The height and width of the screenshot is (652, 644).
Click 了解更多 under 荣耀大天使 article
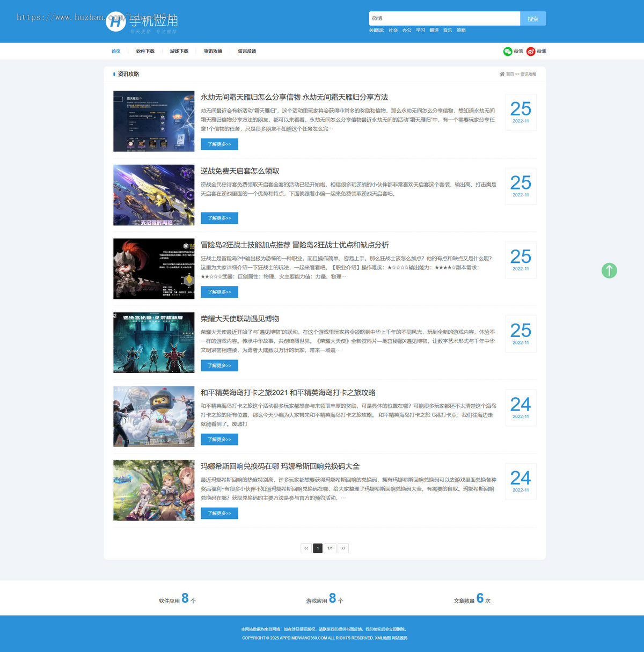point(219,365)
